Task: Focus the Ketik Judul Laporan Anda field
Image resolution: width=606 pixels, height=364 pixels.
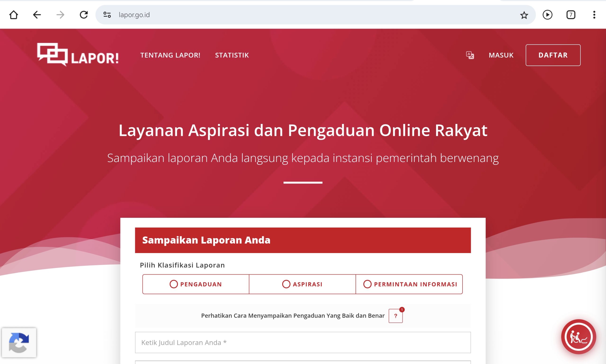Action: [x=303, y=342]
